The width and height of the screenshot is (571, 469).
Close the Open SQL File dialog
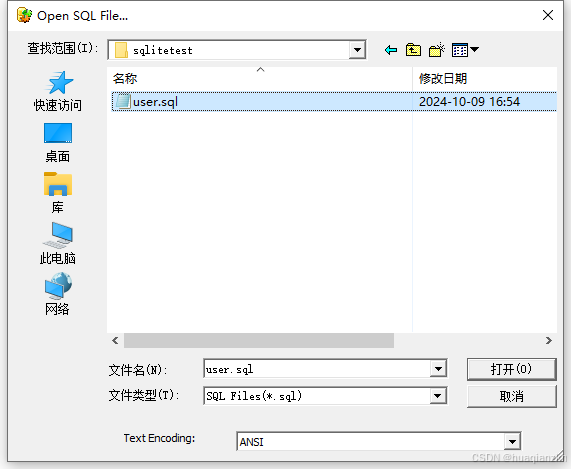pos(547,15)
